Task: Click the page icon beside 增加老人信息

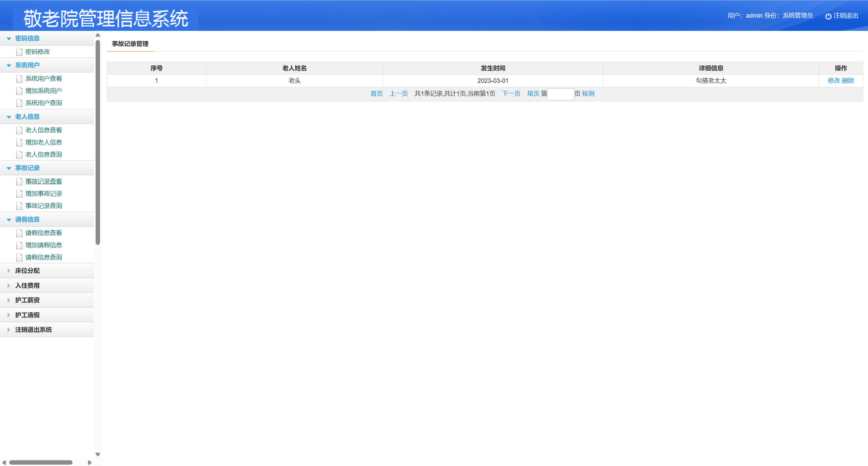Action: [x=19, y=142]
